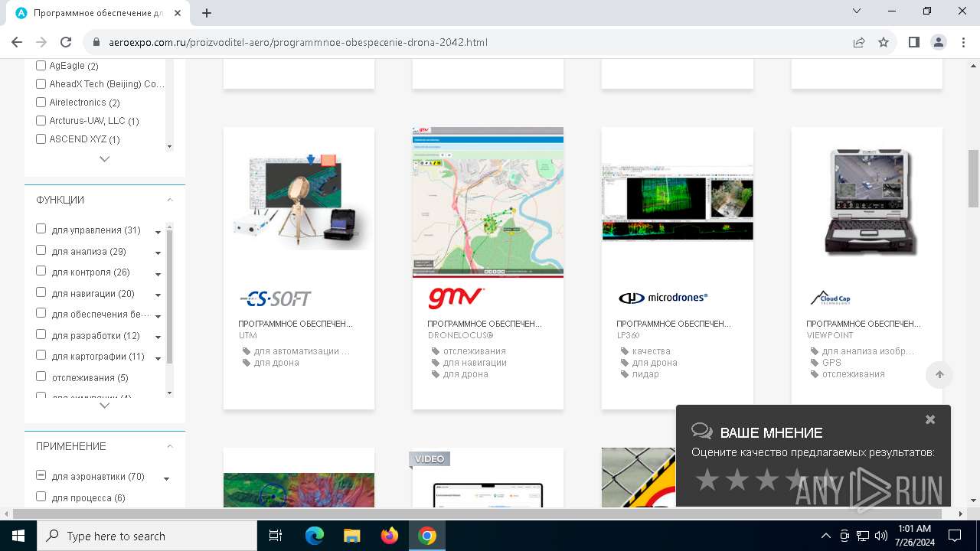Expand 'для аэронавтики' sub-options arrow
980x551 pixels.
(x=167, y=479)
